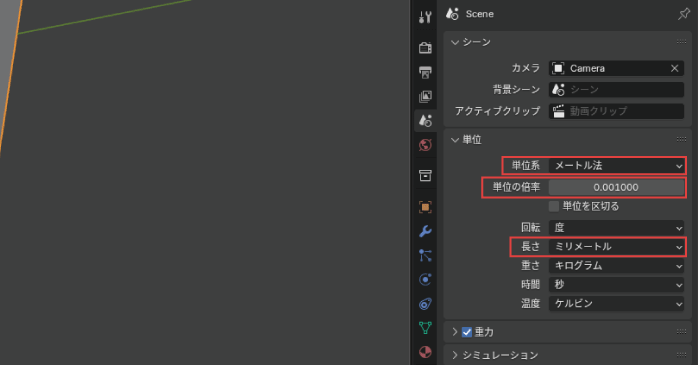Open the Output properties tab
Image resolution: width=698 pixels, height=365 pixels.
pyautogui.click(x=425, y=72)
